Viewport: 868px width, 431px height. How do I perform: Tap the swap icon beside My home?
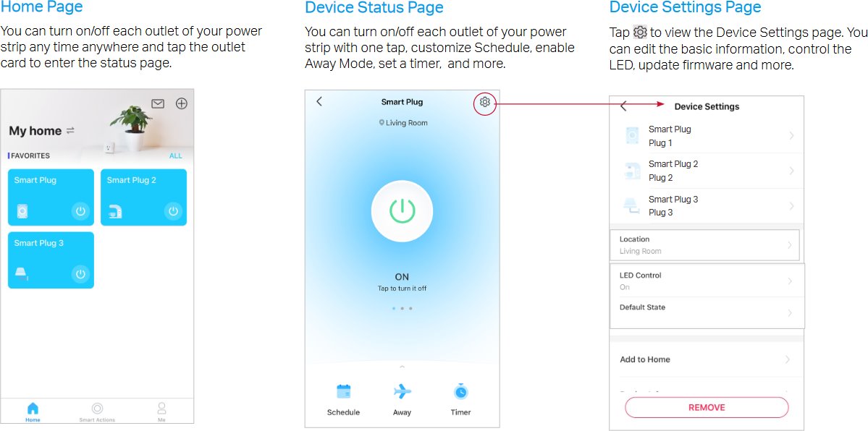coord(70,131)
